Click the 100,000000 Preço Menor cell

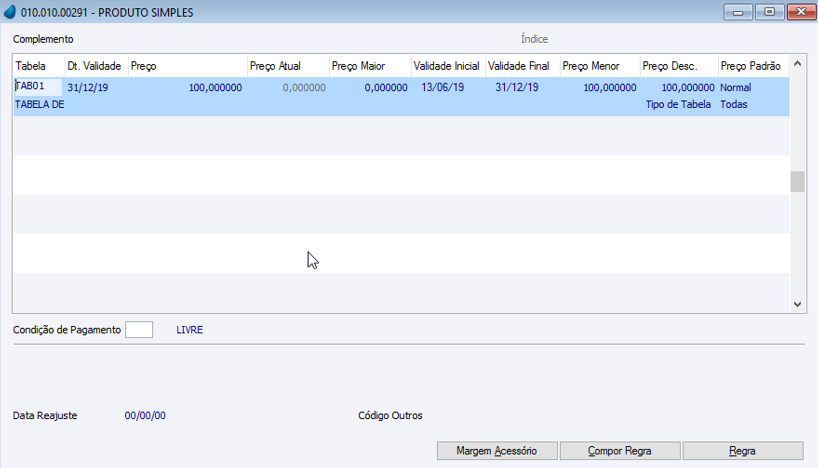pyautogui.click(x=610, y=88)
